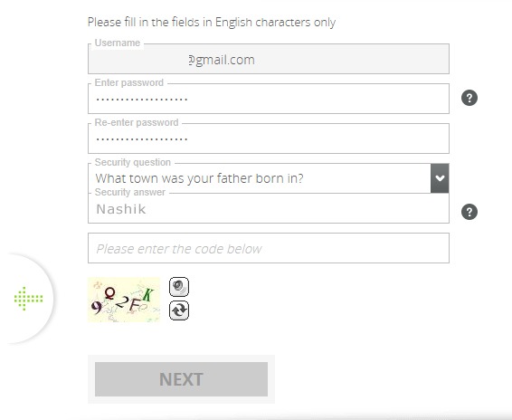The height and width of the screenshot is (420, 512).
Task: Focus the Re-enter password field
Action: click(269, 138)
